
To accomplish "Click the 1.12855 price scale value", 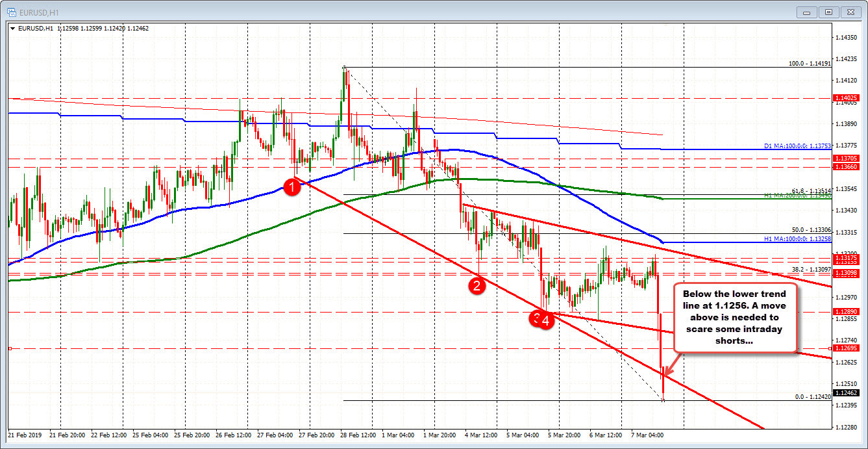I will (x=848, y=319).
